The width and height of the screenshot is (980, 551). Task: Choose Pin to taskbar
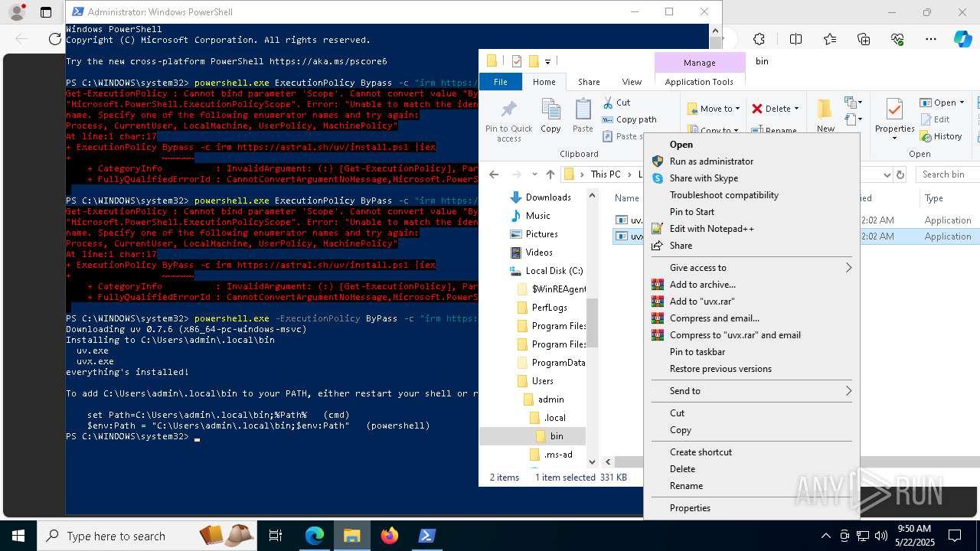pyautogui.click(x=697, y=352)
